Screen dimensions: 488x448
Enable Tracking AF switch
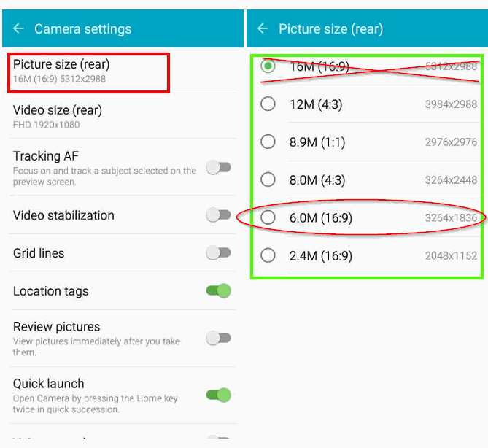coord(218,168)
